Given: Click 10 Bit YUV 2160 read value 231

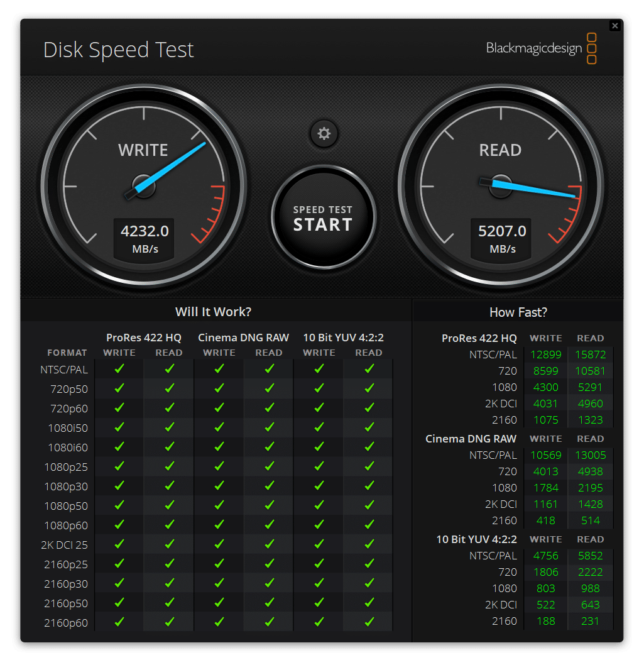Looking at the screenshot, I should click(x=590, y=621).
